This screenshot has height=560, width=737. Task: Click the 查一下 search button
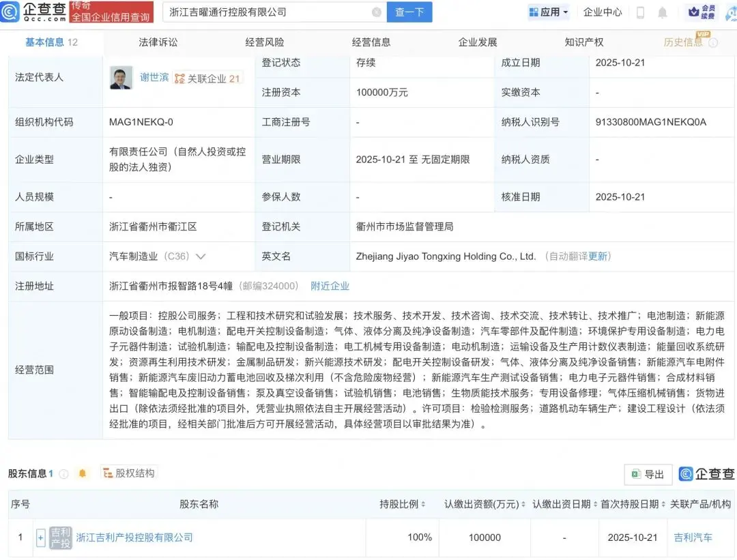point(409,12)
